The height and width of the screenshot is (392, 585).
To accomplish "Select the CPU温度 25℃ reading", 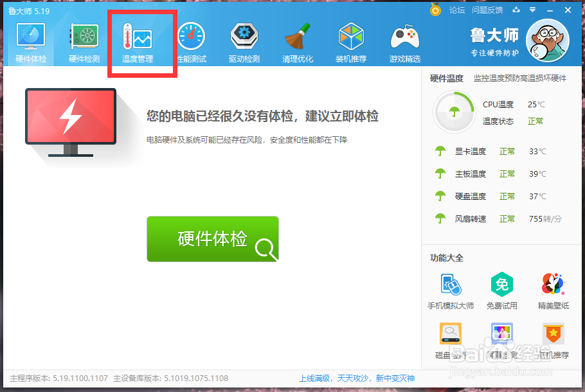I will pos(514,105).
